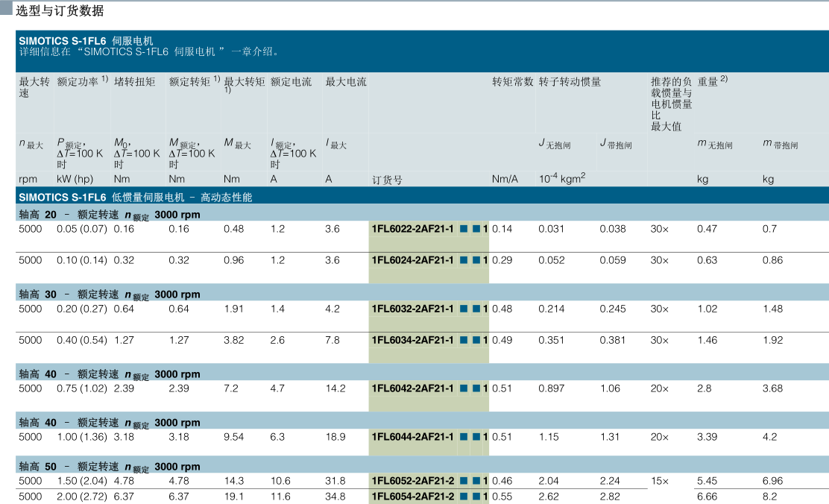
Task: Select the rated power value 1.00 (1.36)
Action: 82,437
